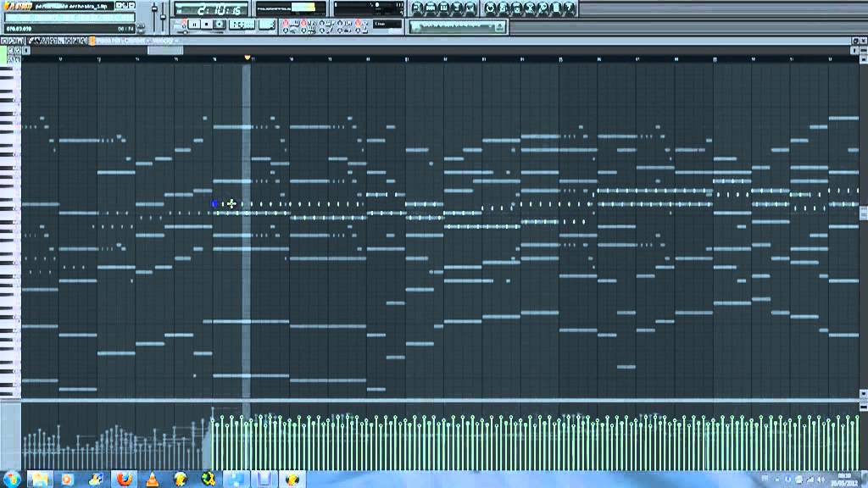Click the system tray volume icon
This screenshot has height=488, width=868.
coord(821,480)
